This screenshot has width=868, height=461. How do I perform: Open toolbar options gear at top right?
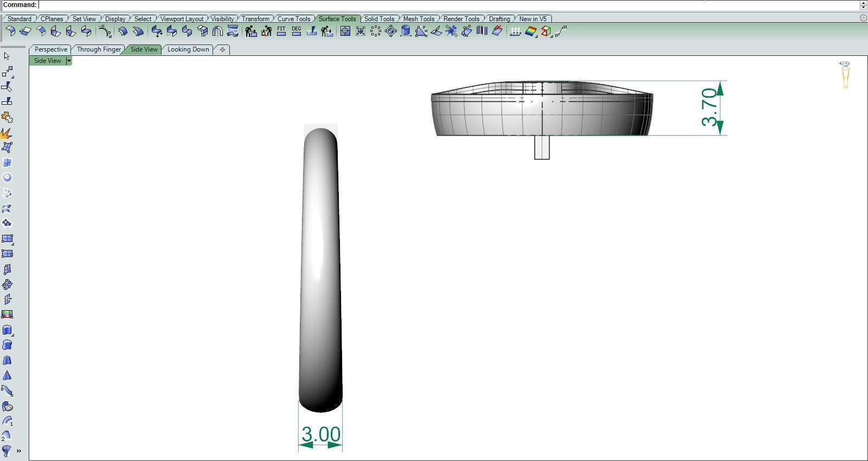[x=863, y=18]
